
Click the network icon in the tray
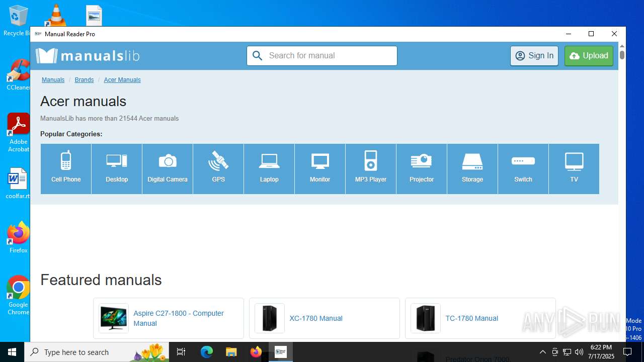[567, 352]
